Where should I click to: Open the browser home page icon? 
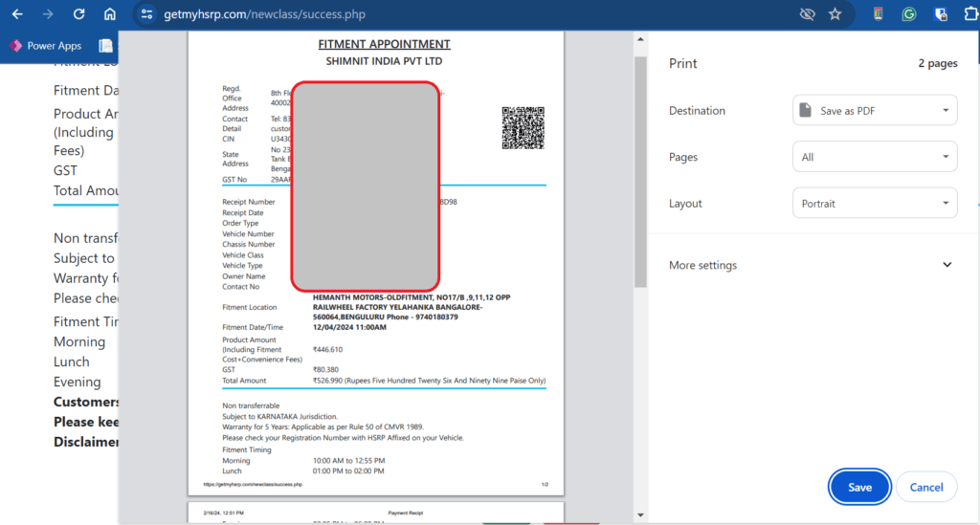(110, 13)
